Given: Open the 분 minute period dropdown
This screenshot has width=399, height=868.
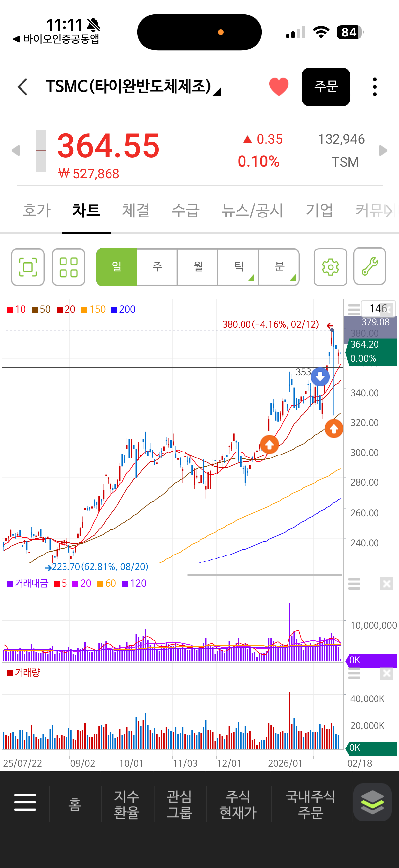Looking at the screenshot, I should tap(279, 267).
